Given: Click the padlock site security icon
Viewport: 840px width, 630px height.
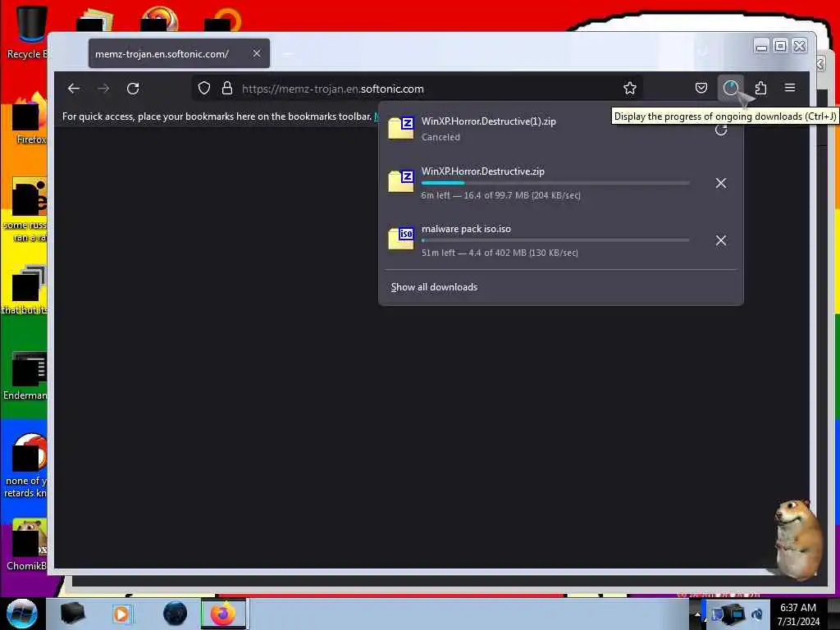Looking at the screenshot, I should 227,89.
